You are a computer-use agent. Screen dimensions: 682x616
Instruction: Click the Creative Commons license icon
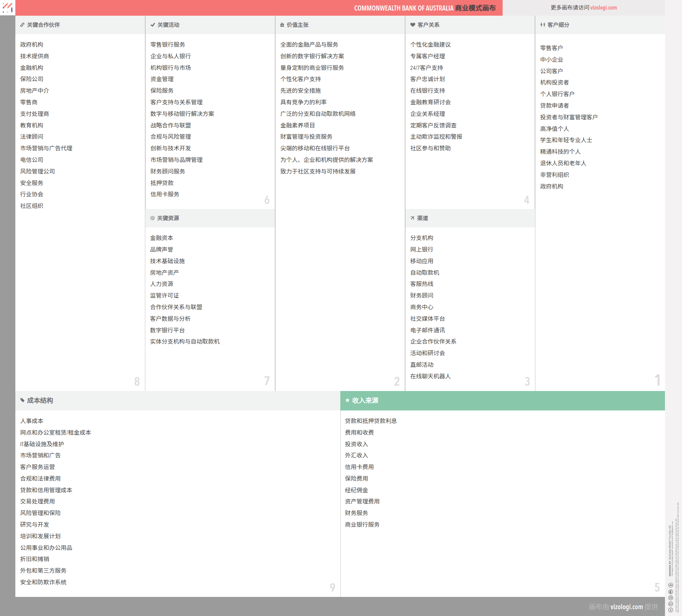pos(670,610)
